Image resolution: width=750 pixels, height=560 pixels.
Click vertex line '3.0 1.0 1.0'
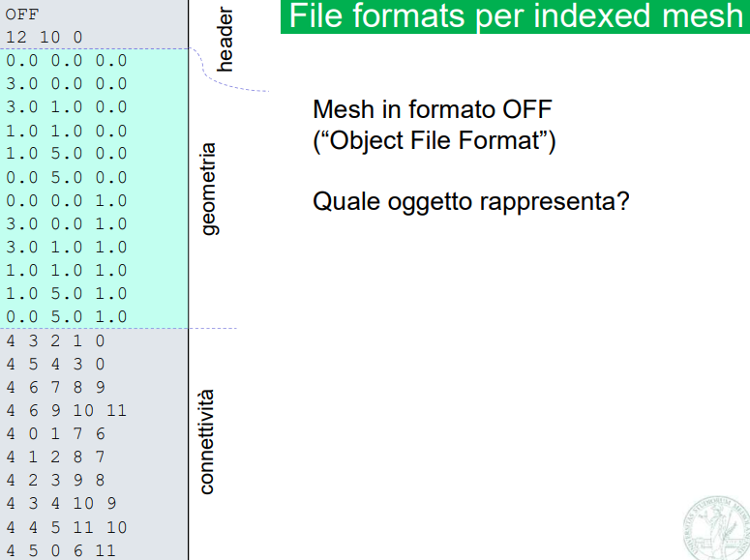[x=66, y=247]
